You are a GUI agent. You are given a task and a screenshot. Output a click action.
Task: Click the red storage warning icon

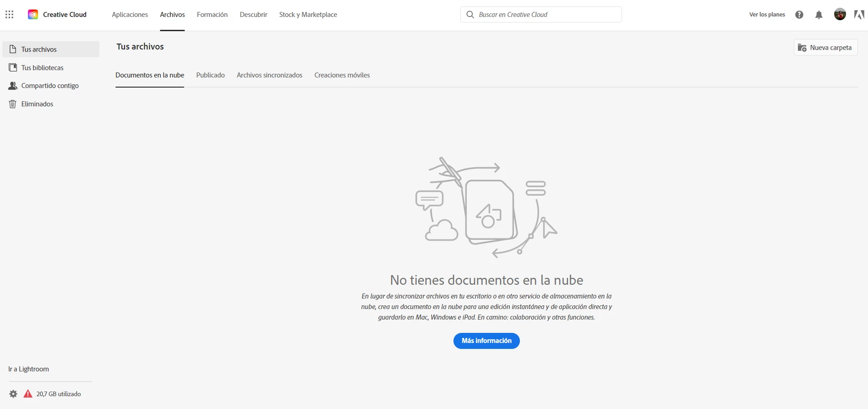point(28,394)
